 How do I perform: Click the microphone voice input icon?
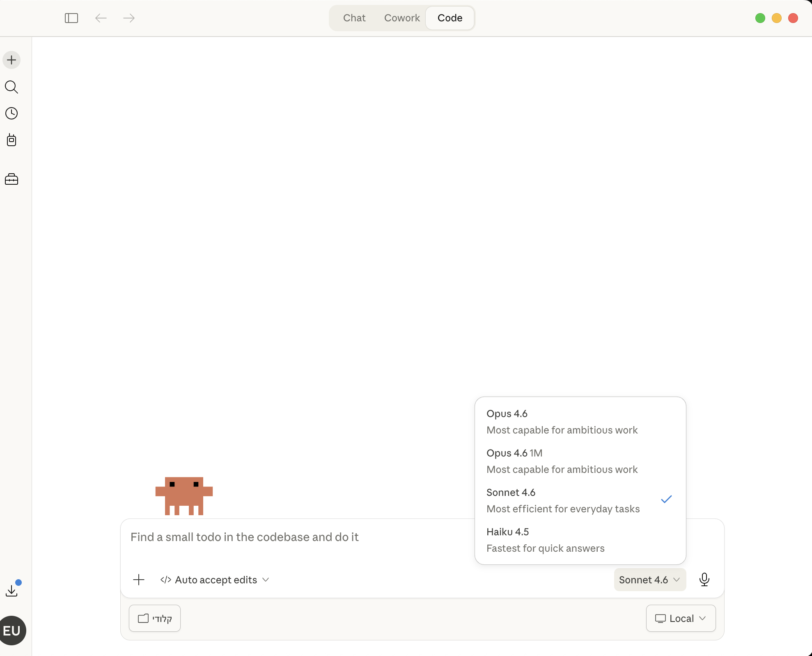click(x=704, y=580)
